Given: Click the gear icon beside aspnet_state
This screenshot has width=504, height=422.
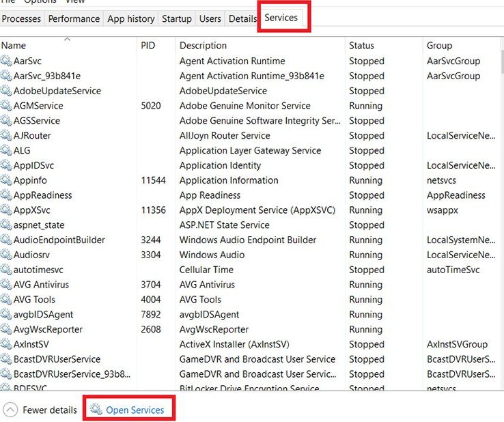Looking at the screenshot, I should [6, 225].
